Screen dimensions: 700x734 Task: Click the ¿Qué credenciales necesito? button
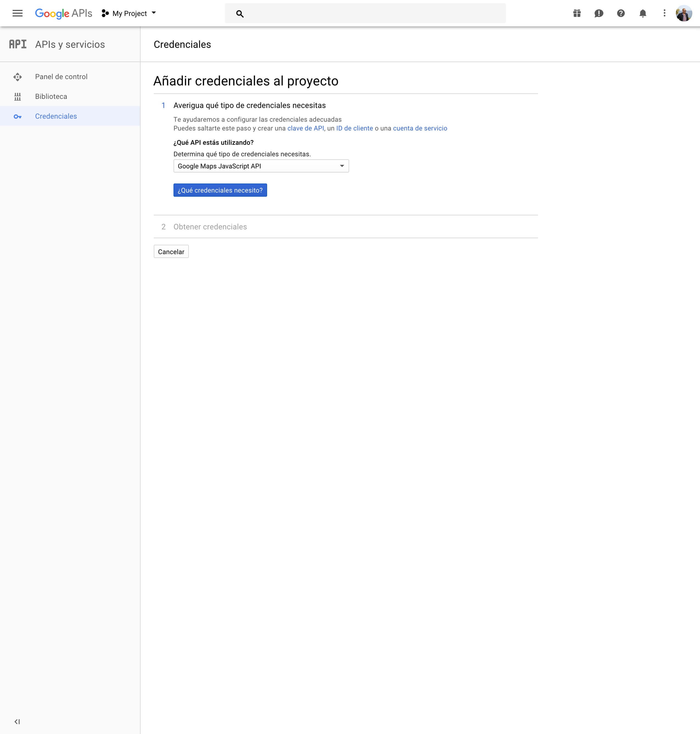pyautogui.click(x=220, y=190)
